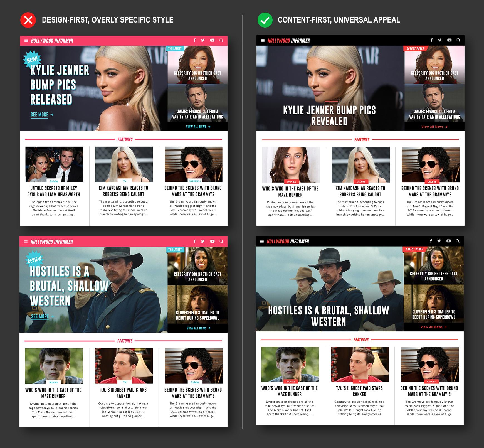Open search in the pink header
484x448 pixels.
coord(221,41)
